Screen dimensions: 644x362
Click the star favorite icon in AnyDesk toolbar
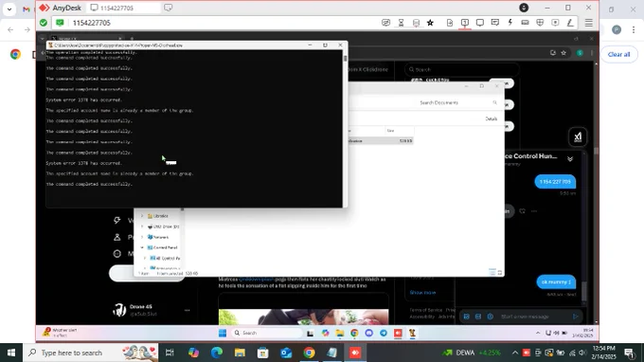[x=430, y=23]
